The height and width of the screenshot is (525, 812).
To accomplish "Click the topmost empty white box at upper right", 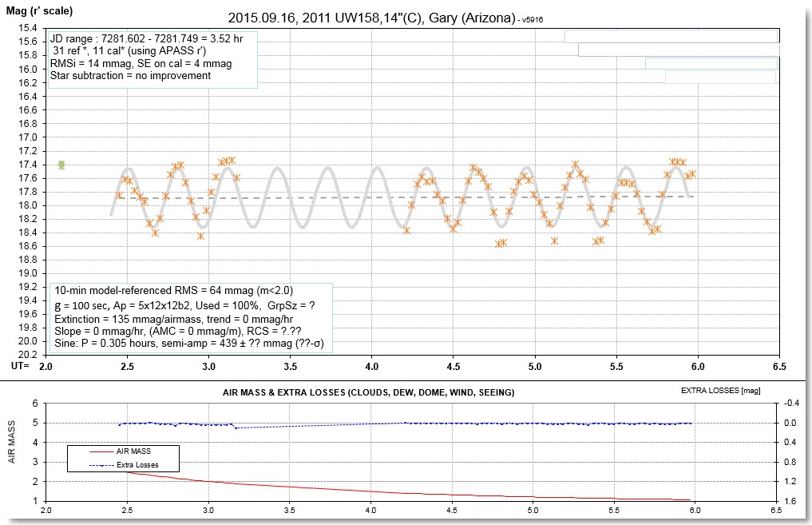I will [x=671, y=36].
